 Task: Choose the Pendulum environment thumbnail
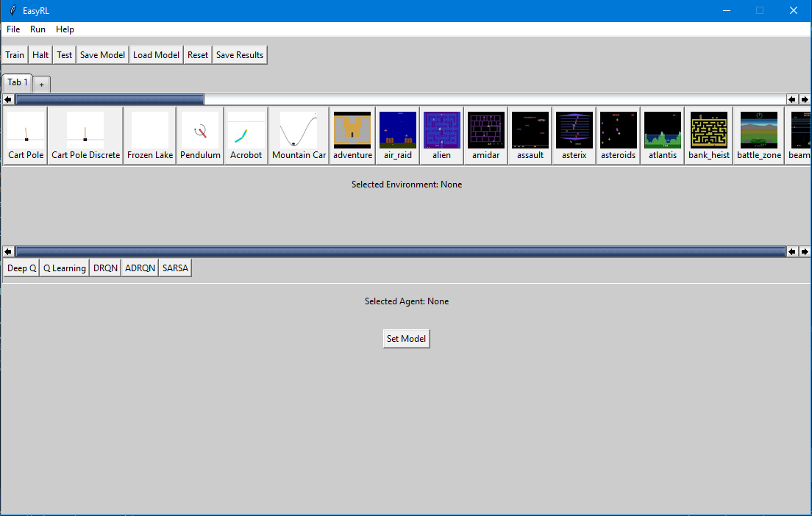[x=200, y=135]
